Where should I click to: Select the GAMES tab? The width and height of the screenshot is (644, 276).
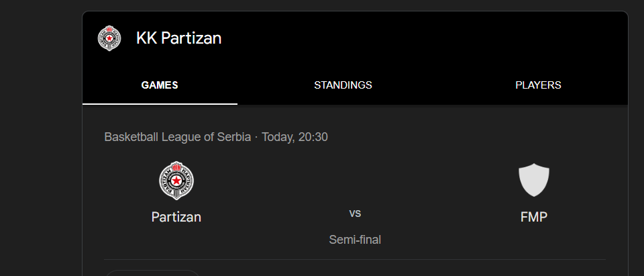[160, 85]
